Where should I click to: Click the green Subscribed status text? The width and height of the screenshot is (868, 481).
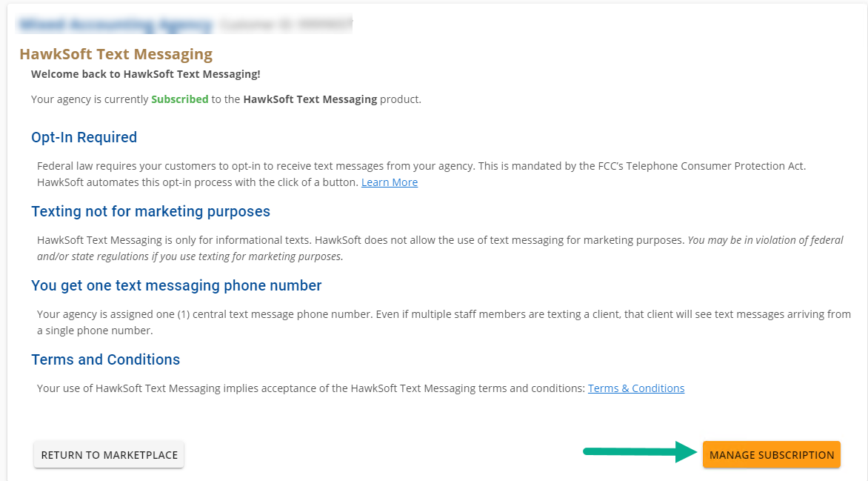tap(179, 99)
